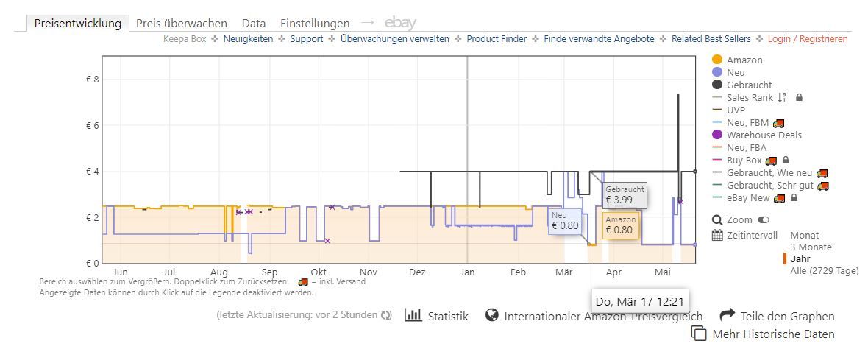
Task: Open the Preis überwachen tab
Action: point(182,24)
